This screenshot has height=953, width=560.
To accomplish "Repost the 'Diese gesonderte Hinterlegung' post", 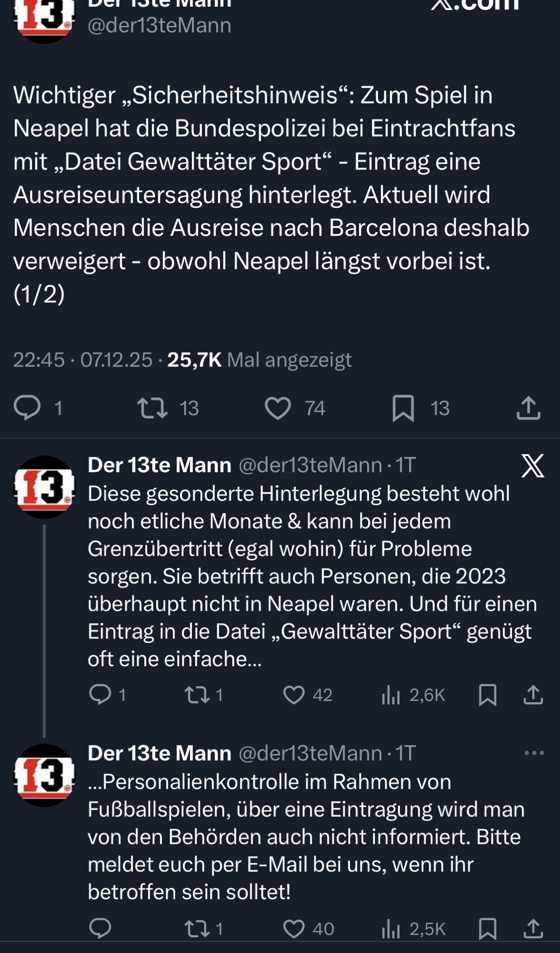I will pos(197,695).
